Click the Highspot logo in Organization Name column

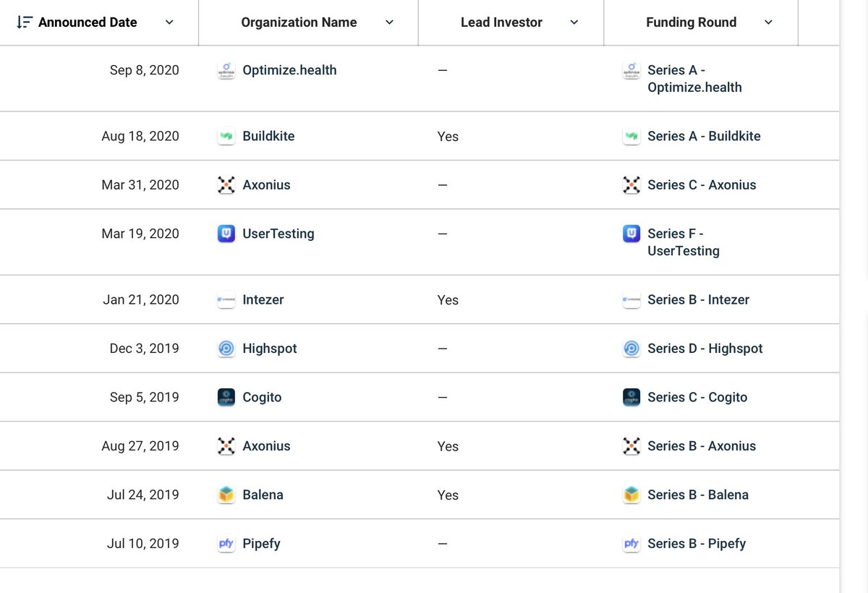pos(226,349)
